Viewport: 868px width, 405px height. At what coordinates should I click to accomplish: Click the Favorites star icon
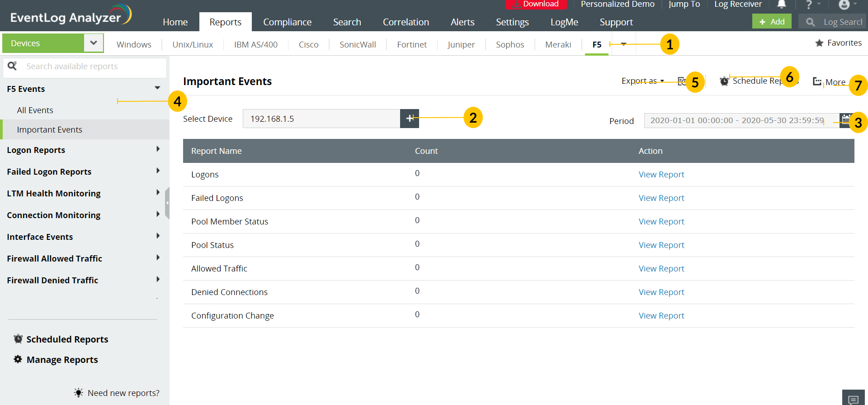click(x=819, y=43)
